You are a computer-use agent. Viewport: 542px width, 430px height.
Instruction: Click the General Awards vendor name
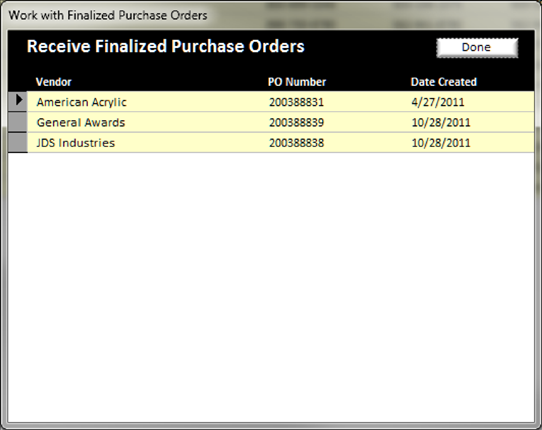point(81,122)
